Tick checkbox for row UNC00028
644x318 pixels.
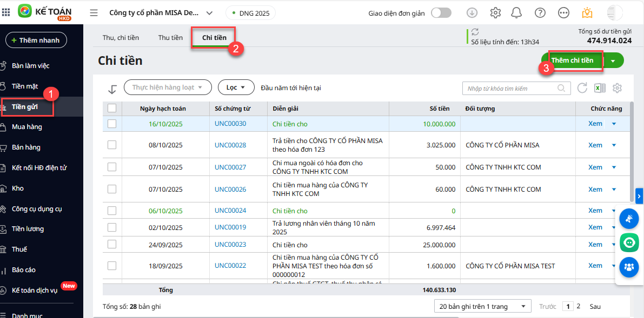pyautogui.click(x=112, y=145)
